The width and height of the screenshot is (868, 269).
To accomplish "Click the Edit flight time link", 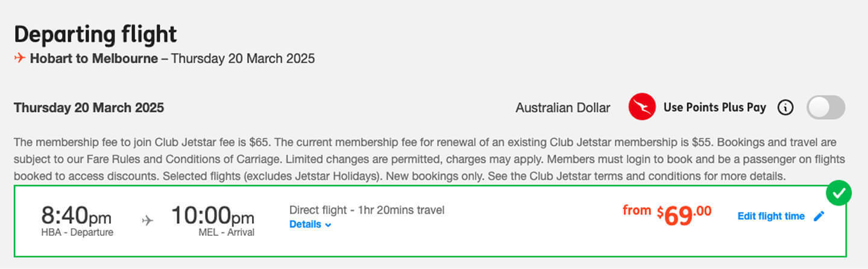I will (x=771, y=216).
